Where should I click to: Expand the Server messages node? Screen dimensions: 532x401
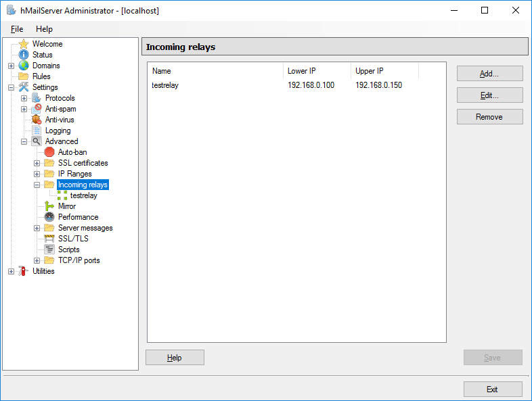point(37,228)
